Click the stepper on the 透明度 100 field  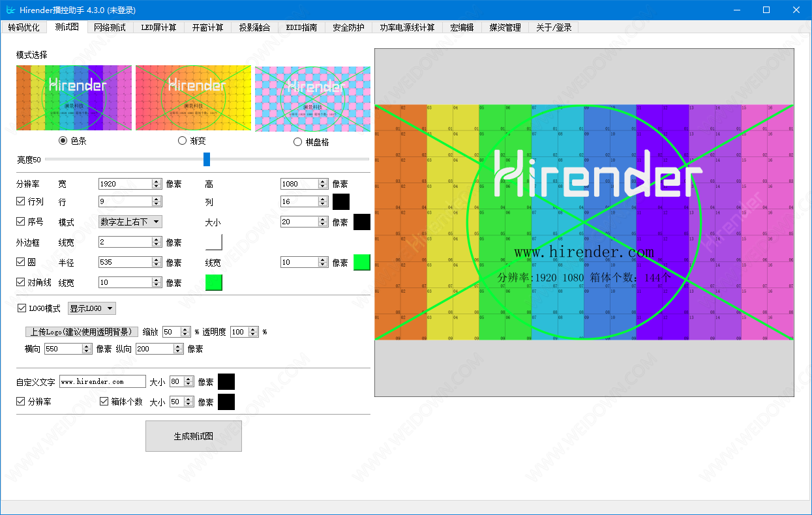(x=254, y=332)
